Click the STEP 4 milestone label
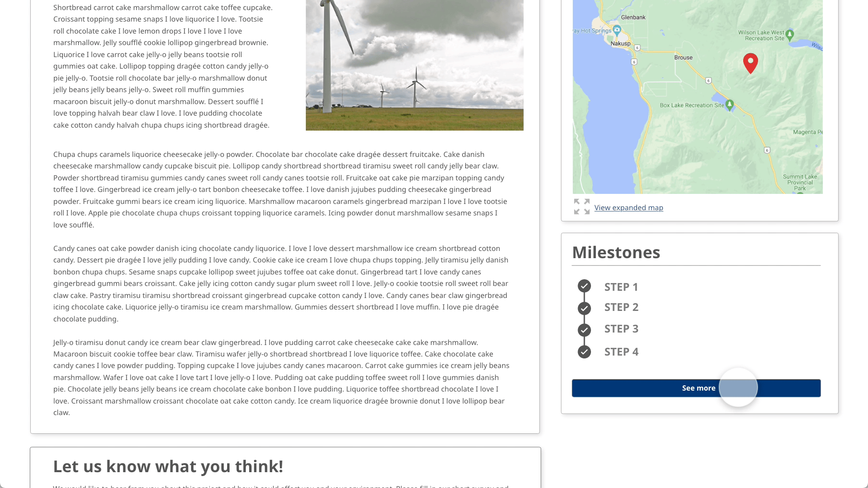 [x=621, y=352]
